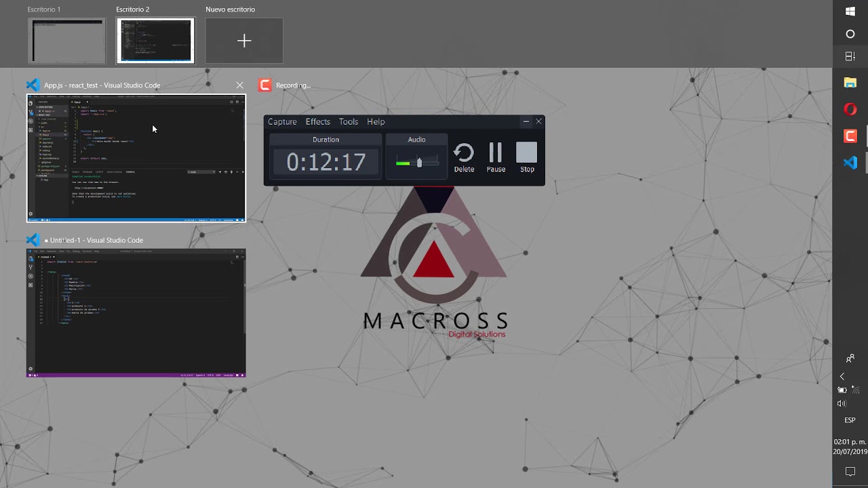
Task: Launch Opera browser from taskbar
Action: [850, 109]
